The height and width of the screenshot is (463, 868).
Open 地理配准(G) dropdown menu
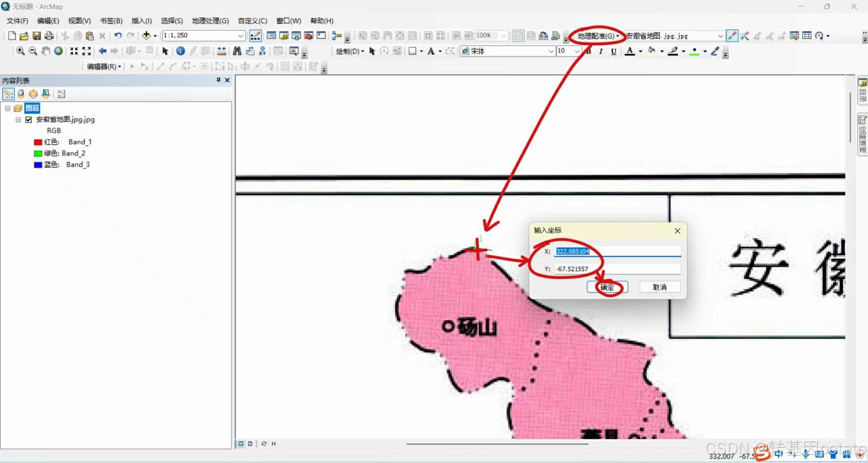(598, 36)
